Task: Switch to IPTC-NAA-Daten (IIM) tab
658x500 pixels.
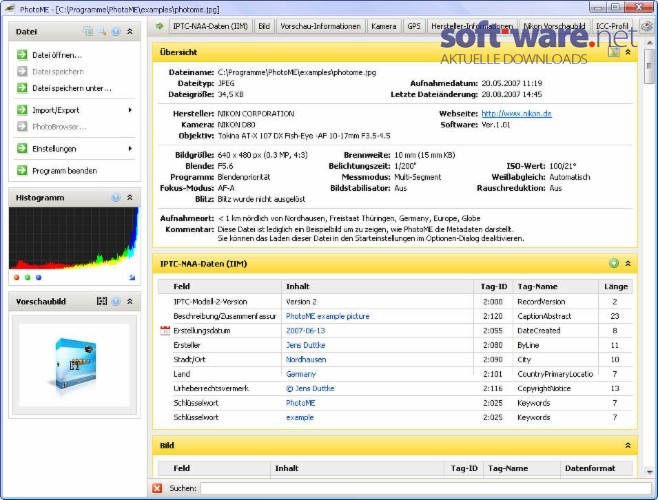Action: point(210,26)
